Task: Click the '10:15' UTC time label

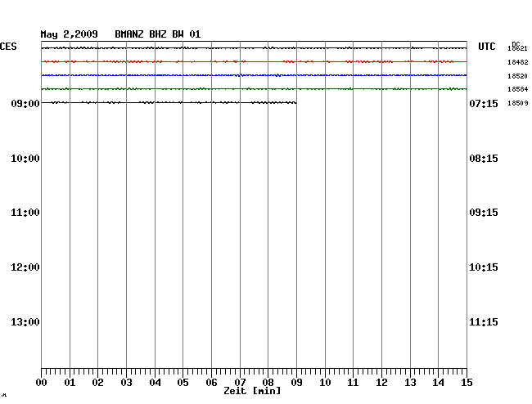Action: tap(484, 267)
